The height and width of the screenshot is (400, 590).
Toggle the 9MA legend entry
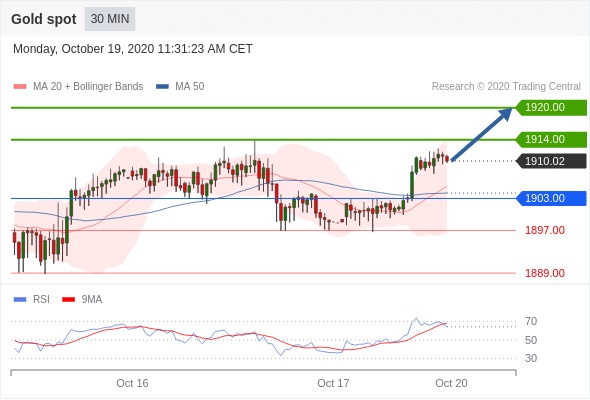tap(82, 299)
